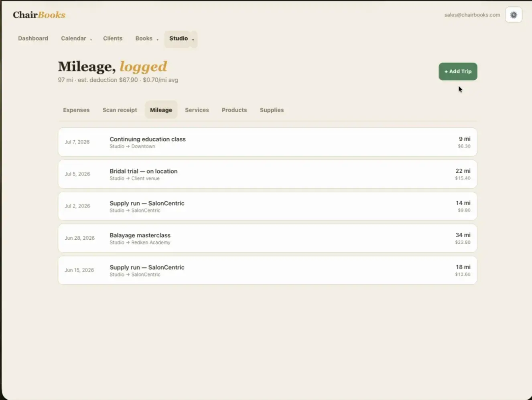This screenshot has height=400, width=532.
Task: Switch to the Scan receipt tab
Action: pos(120,110)
